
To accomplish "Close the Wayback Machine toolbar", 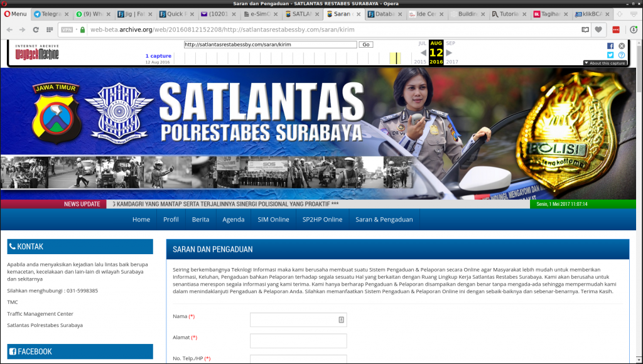I will 622,46.
